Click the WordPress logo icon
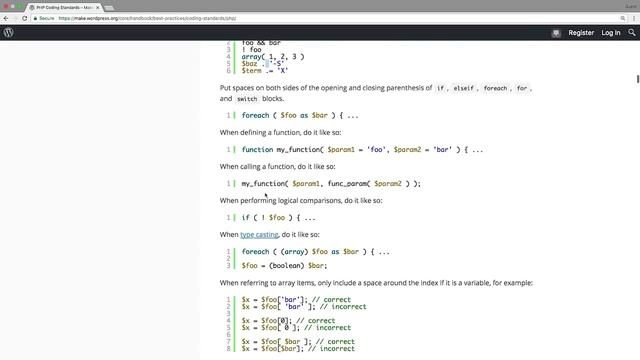640x360 pixels. point(9,33)
